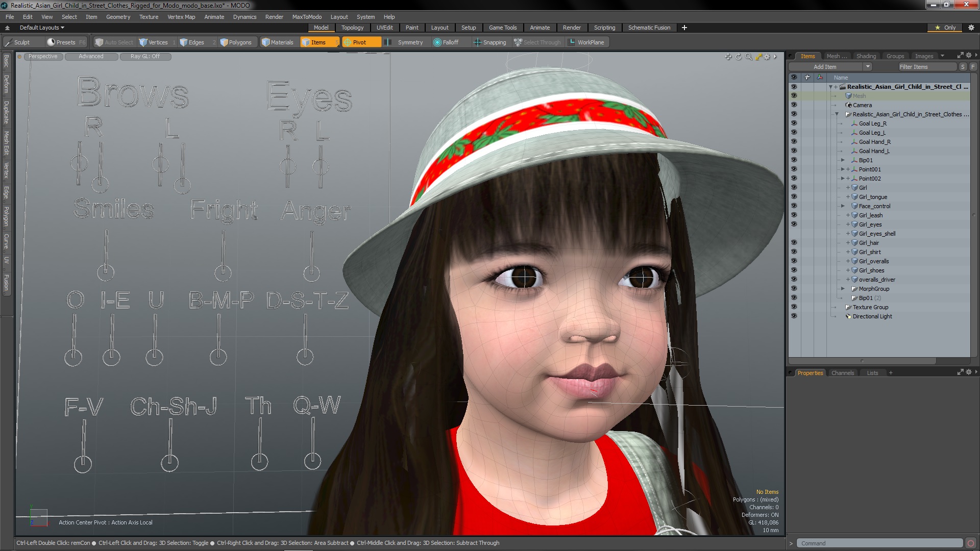The image size is (980, 551).
Task: Expand the Point001 item
Action: 843,169
